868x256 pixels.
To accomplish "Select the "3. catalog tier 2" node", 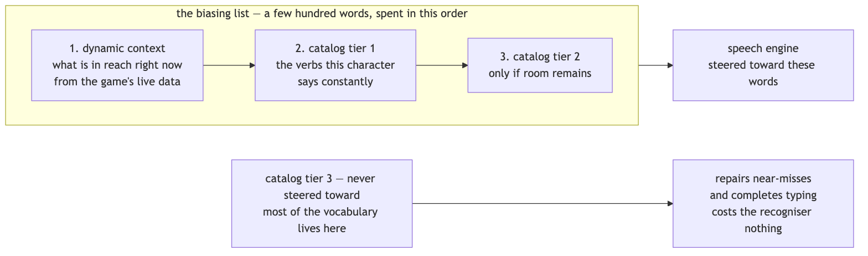I will point(540,65).
